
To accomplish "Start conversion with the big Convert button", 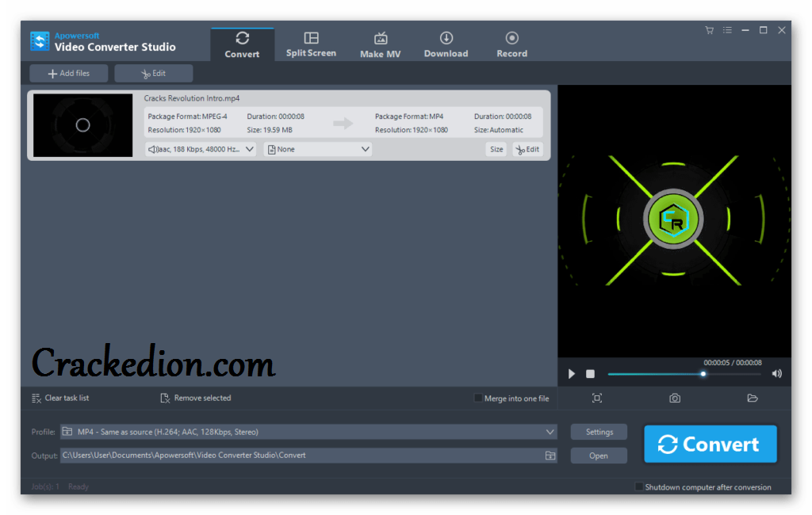I will point(710,444).
